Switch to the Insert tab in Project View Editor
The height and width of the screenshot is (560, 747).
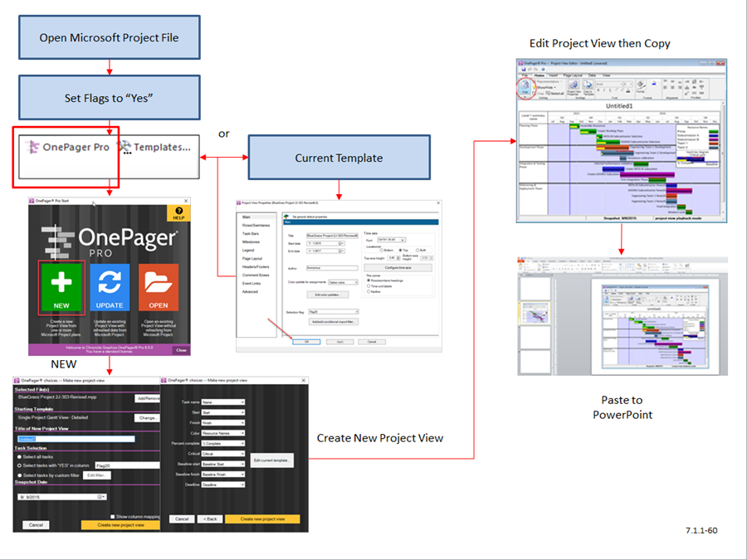554,75
